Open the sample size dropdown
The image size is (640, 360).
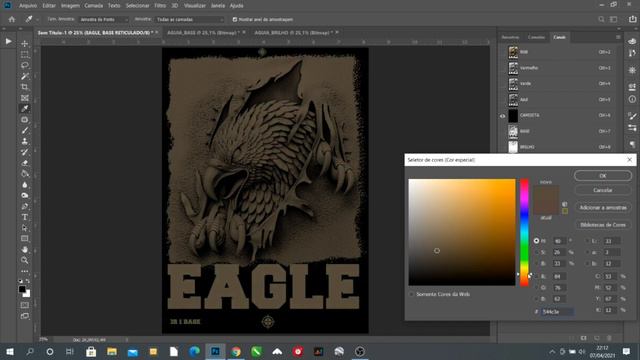(x=104, y=19)
